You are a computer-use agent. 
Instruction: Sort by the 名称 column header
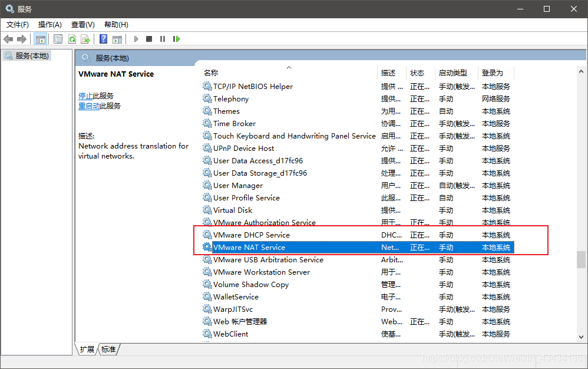(289, 73)
